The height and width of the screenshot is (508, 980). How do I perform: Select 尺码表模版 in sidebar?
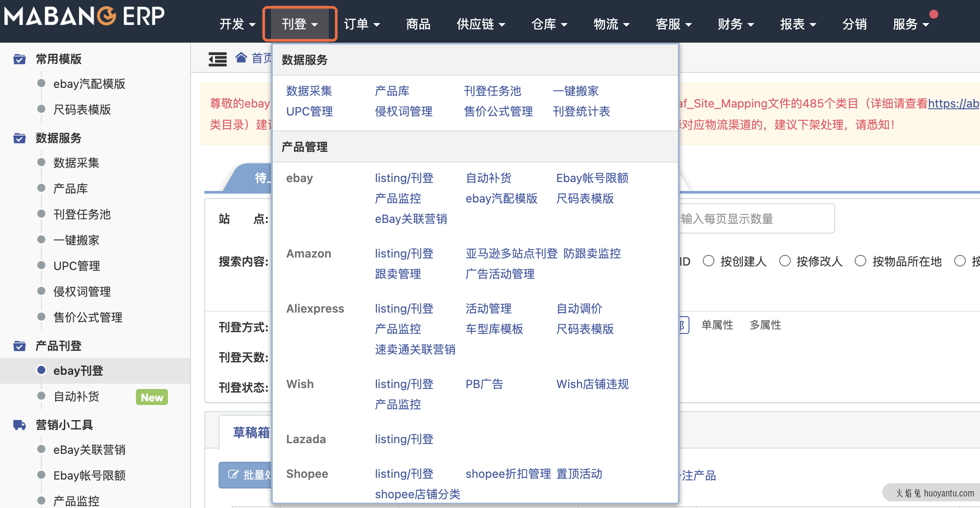pos(82,110)
